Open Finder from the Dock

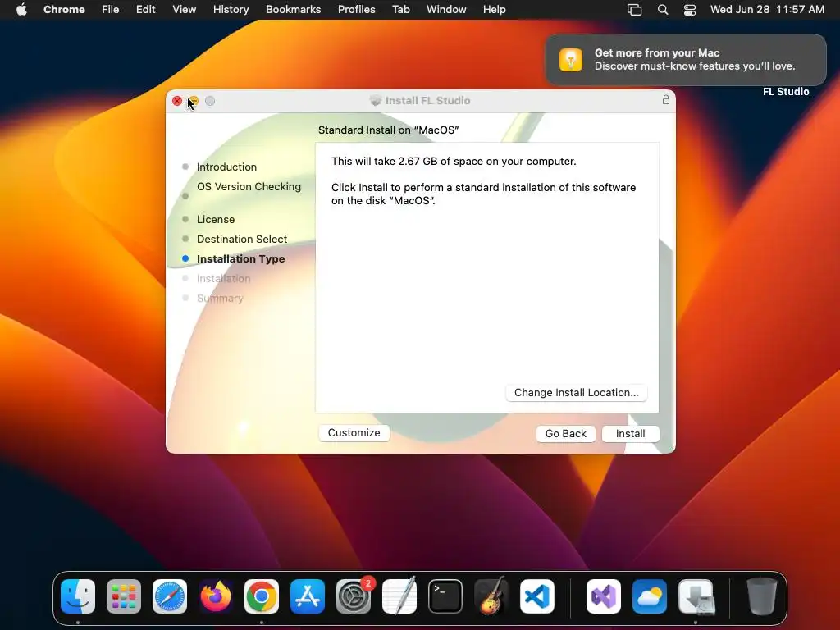78,596
